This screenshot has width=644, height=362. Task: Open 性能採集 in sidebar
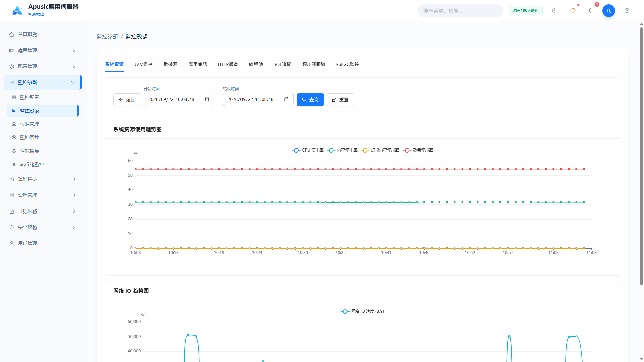43,151
